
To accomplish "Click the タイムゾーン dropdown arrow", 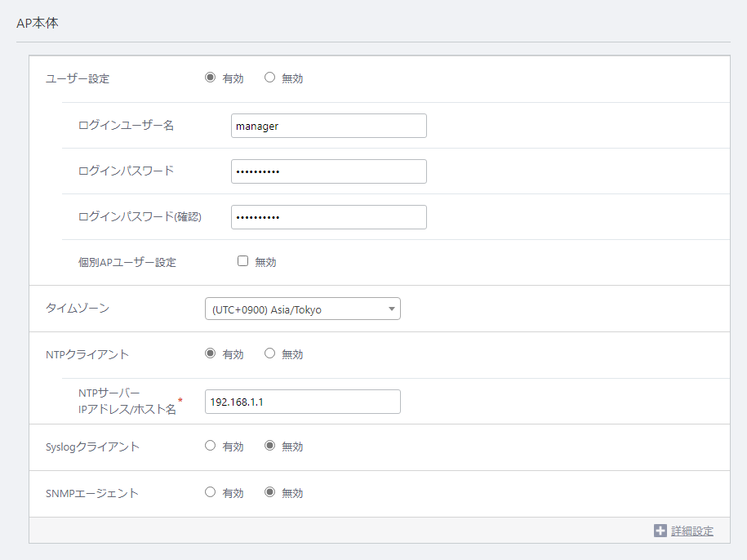I will pos(392,309).
